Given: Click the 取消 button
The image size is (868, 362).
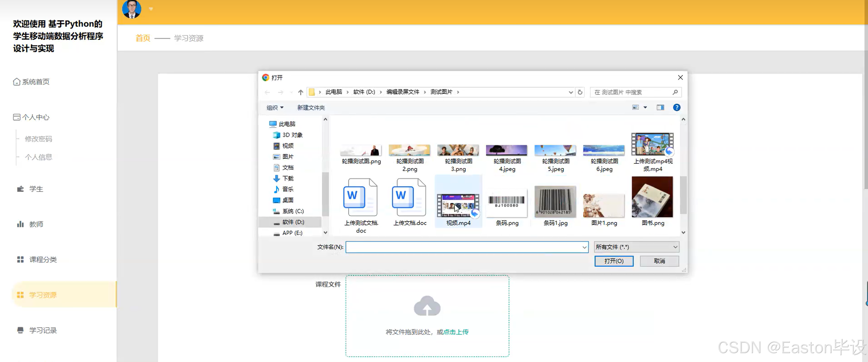Looking at the screenshot, I should 659,261.
